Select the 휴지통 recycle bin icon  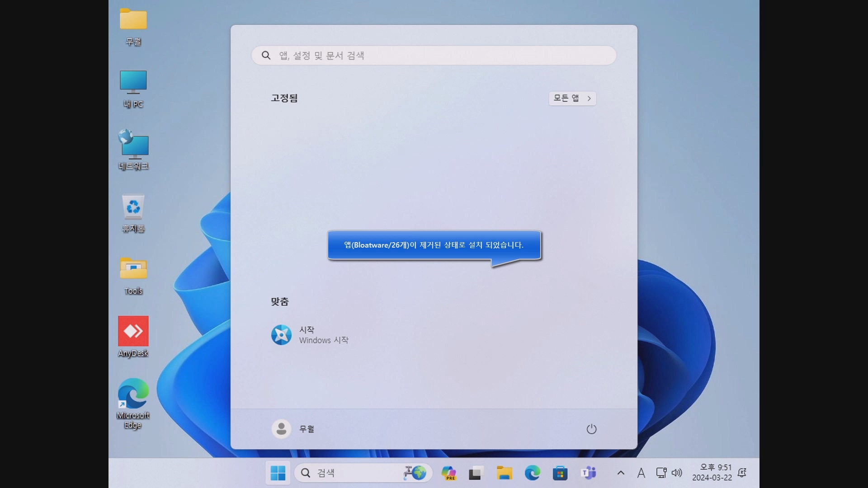[x=133, y=212]
